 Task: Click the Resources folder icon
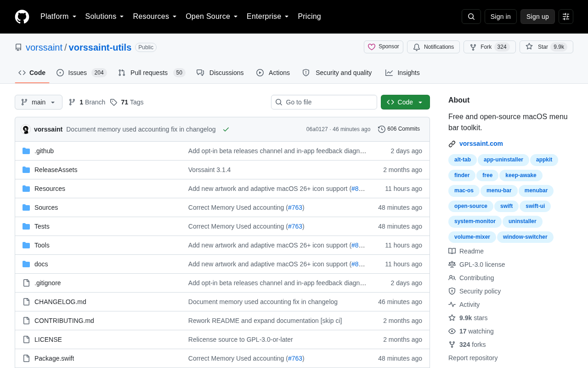click(x=26, y=189)
